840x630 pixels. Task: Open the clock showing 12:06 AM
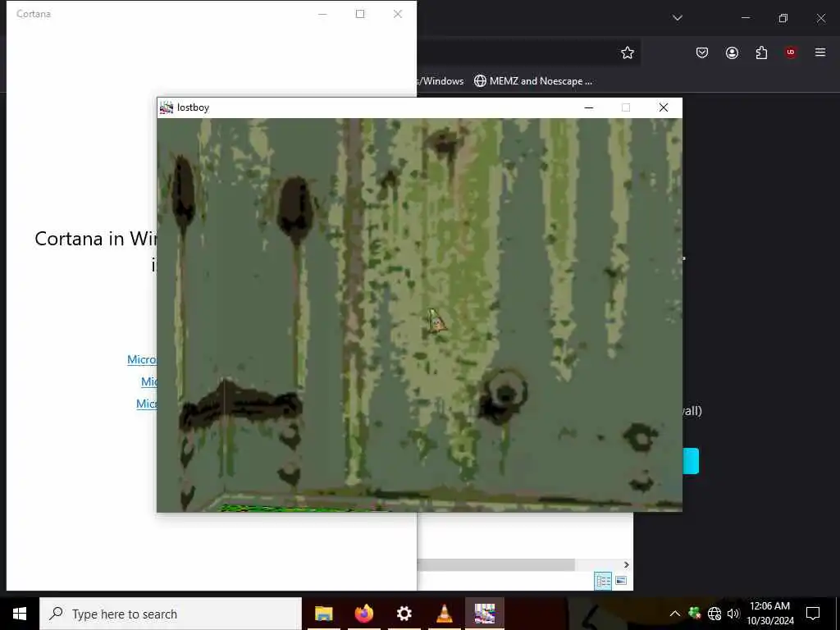click(769, 614)
